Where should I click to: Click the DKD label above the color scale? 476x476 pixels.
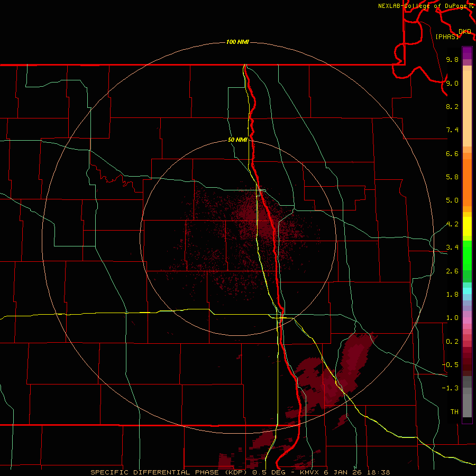(465, 32)
